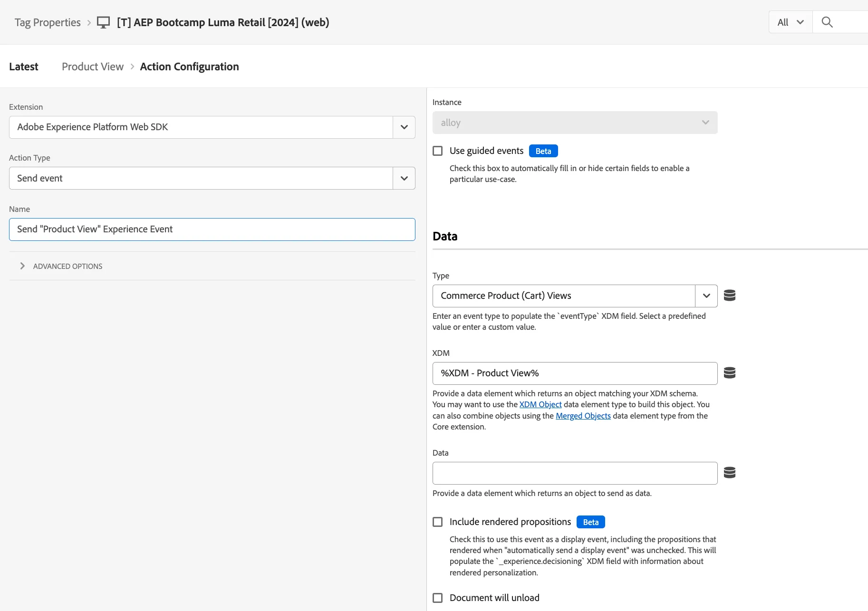Click the search magnifier icon
Image resolution: width=868 pixels, height=611 pixels.
pyautogui.click(x=827, y=22)
